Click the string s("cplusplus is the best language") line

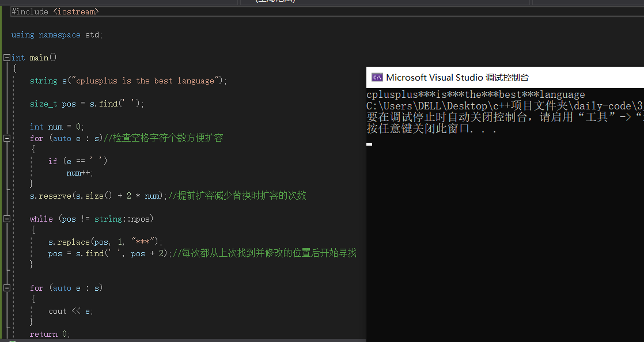tap(128, 81)
